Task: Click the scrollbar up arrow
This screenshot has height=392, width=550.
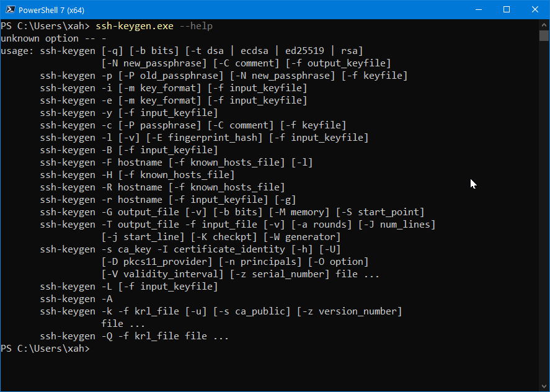Action: (x=544, y=25)
